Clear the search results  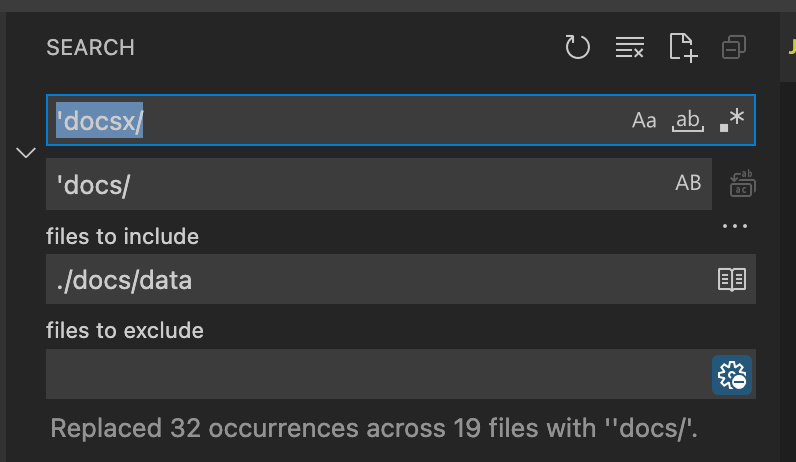click(x=630, y=47)
